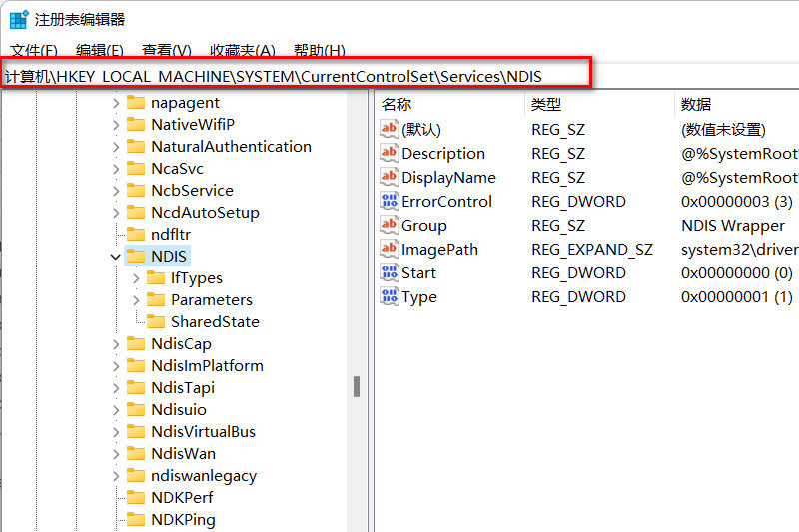Screen dimensions: 799x532
Task: Click the Registry Editor app icon
Action: coord(19,19)
